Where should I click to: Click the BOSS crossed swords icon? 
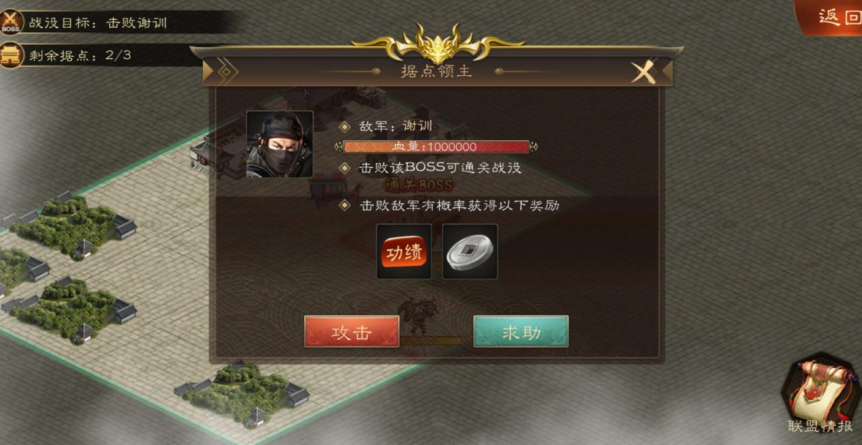pyautogui.click(x=11, y=22)
